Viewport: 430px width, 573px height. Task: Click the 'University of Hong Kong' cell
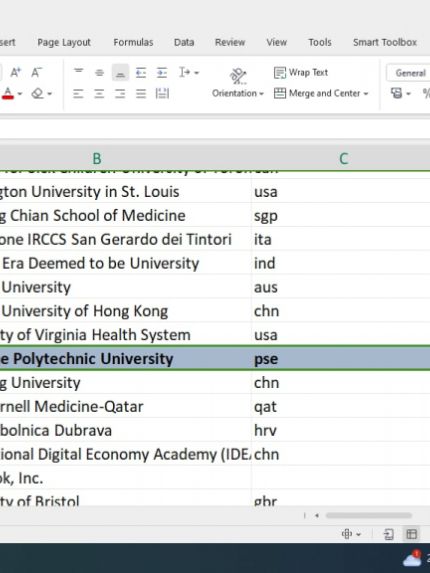click(125, 311)
